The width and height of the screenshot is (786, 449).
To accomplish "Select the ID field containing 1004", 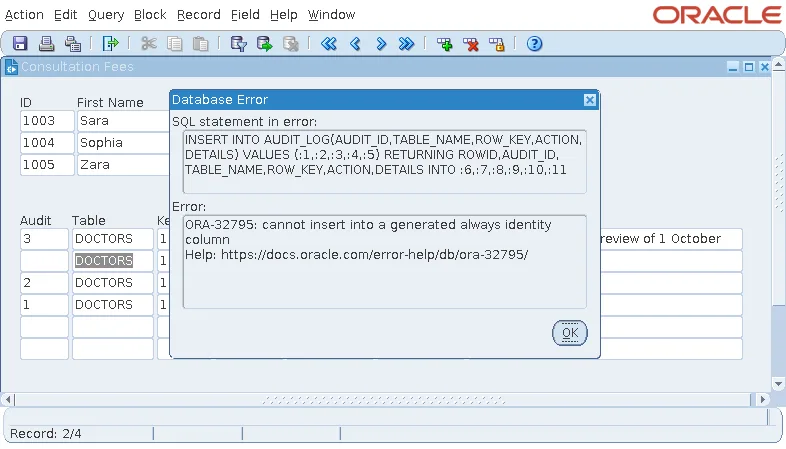I will pyautogui.click(x=47, y=143).
